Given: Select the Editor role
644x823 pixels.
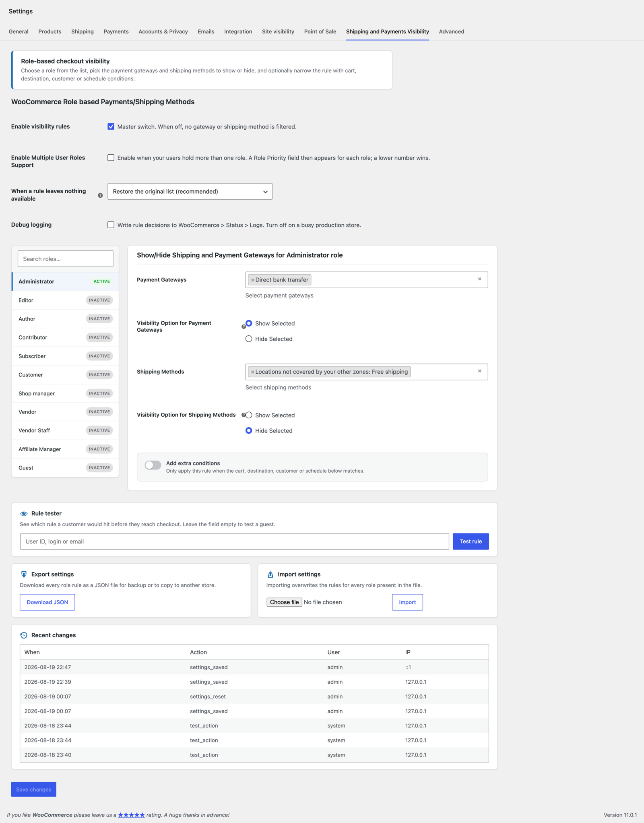Looking at the screenshot, I should tap(65, 300).
